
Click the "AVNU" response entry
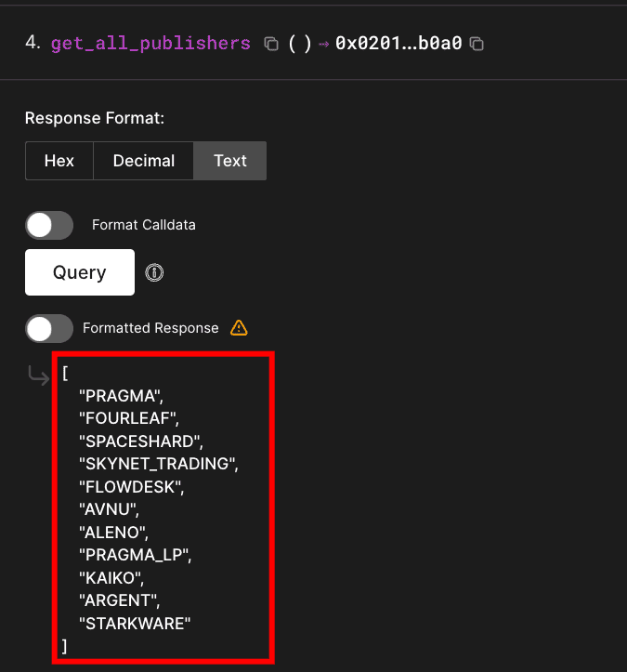tap(110, 509)
